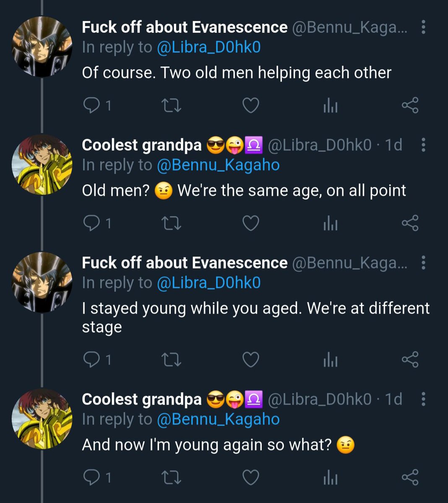Open Coolest grandpa's avatar on "Old men?" tweet
Screen dimensions: 448x503
point(42,165)
